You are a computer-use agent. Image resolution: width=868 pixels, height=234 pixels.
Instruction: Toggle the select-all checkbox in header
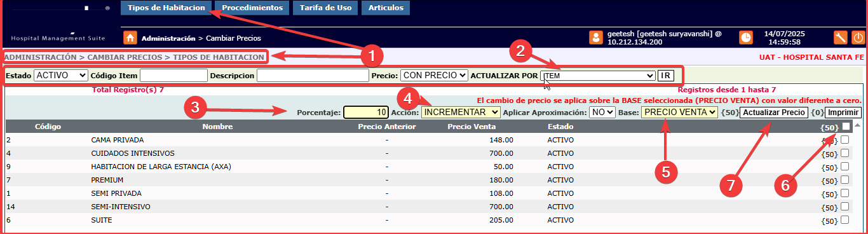click(846, 126)
